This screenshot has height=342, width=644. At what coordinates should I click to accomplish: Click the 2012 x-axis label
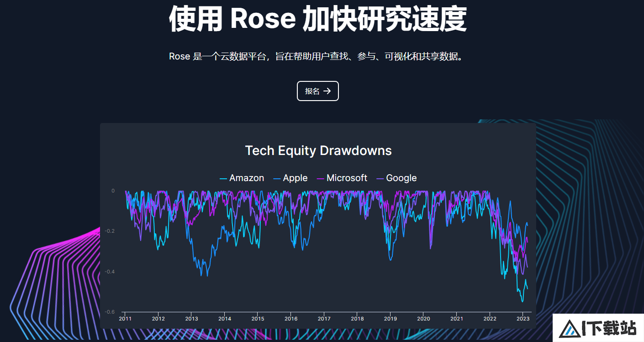[x=158, y=319]
